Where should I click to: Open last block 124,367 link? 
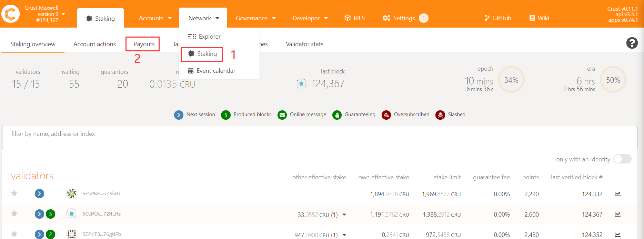click(328, 83)
